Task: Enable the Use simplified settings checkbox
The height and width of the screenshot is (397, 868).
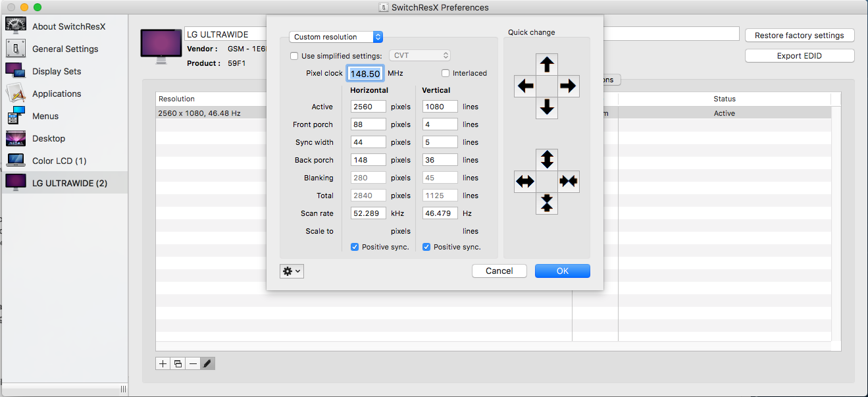Action: [x=294, y=56]
